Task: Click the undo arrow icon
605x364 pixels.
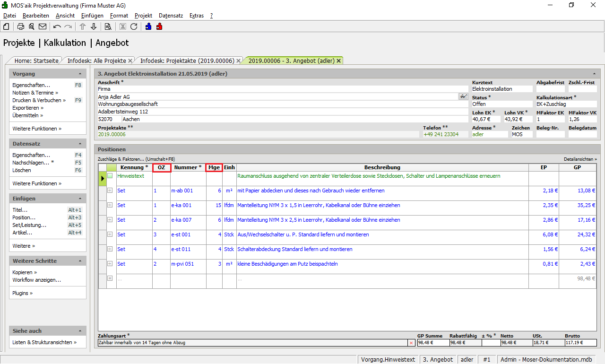Action: (x=57, y=26)
